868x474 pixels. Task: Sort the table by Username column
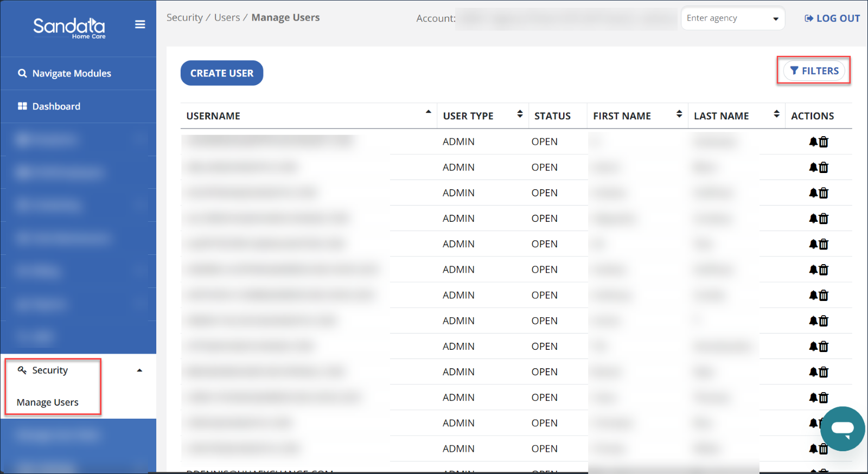[x=428, y=112]
